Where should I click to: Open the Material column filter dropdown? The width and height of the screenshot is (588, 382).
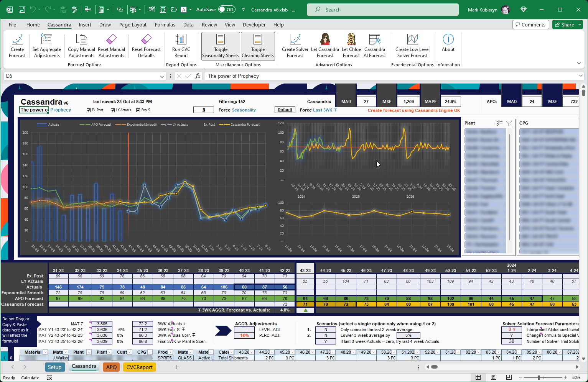[45, 352]
